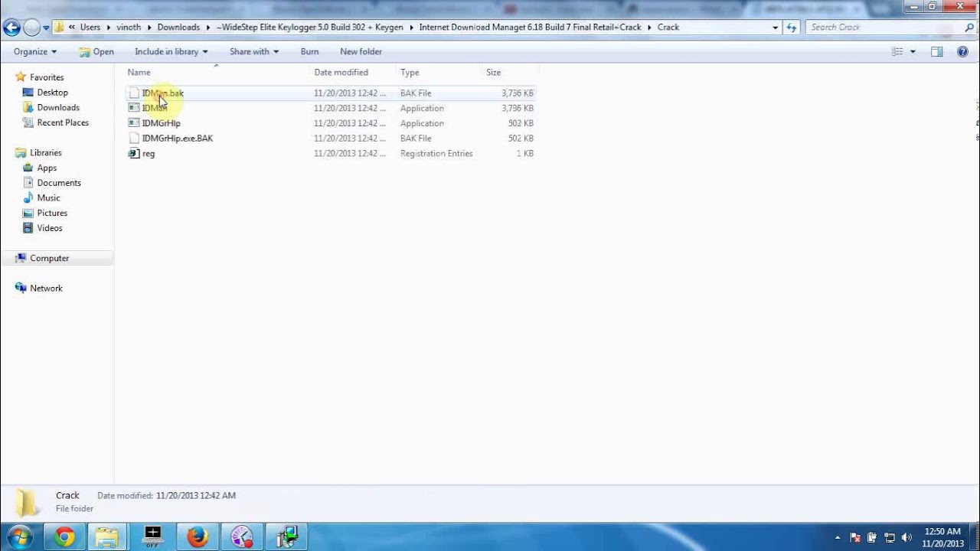Show hidden tray icons arrow

pyautogui.click(x=838, y=537)
